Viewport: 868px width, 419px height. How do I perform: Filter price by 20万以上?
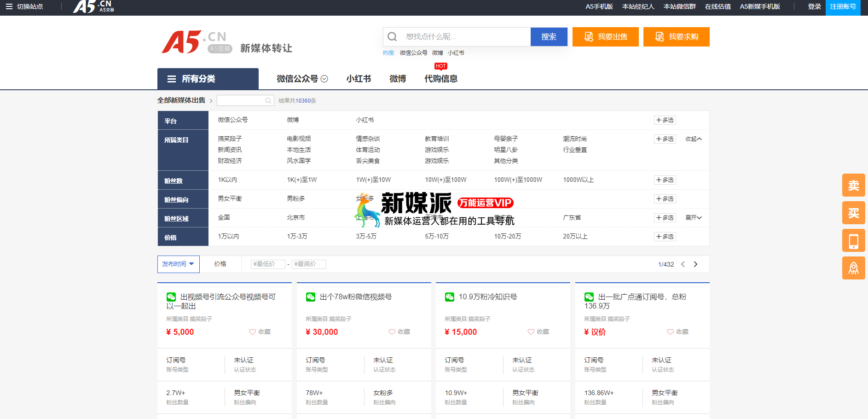tap(575, 237)
